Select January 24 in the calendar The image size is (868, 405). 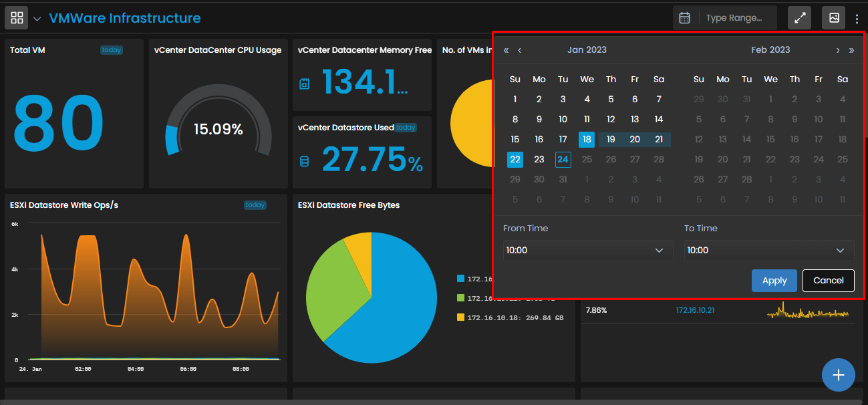(x=563, y=159)
